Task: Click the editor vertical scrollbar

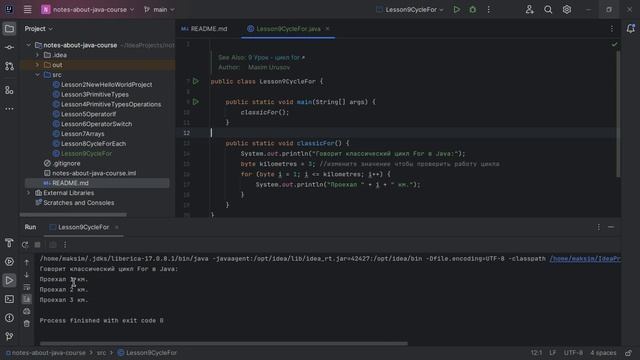Action: pos(618,114)
